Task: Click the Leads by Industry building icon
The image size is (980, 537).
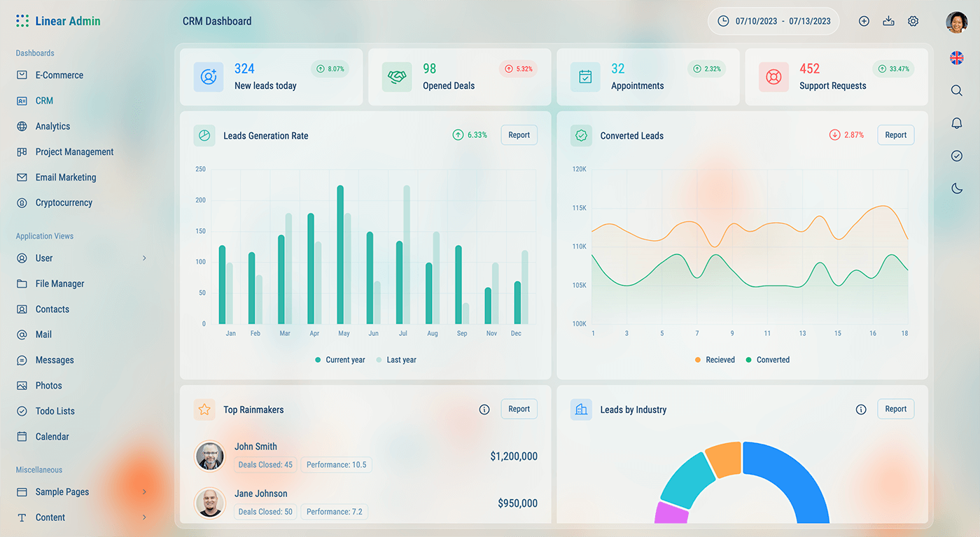Action: coord(581,410)
